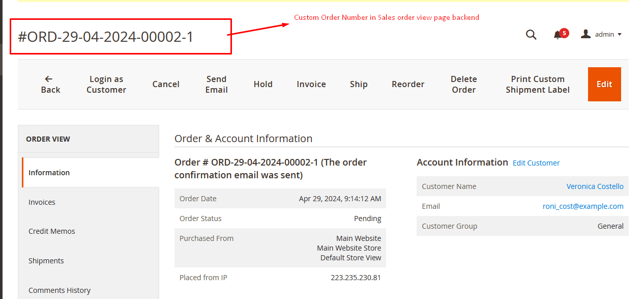Switch to Credit Memos tab

pos(52,231)
